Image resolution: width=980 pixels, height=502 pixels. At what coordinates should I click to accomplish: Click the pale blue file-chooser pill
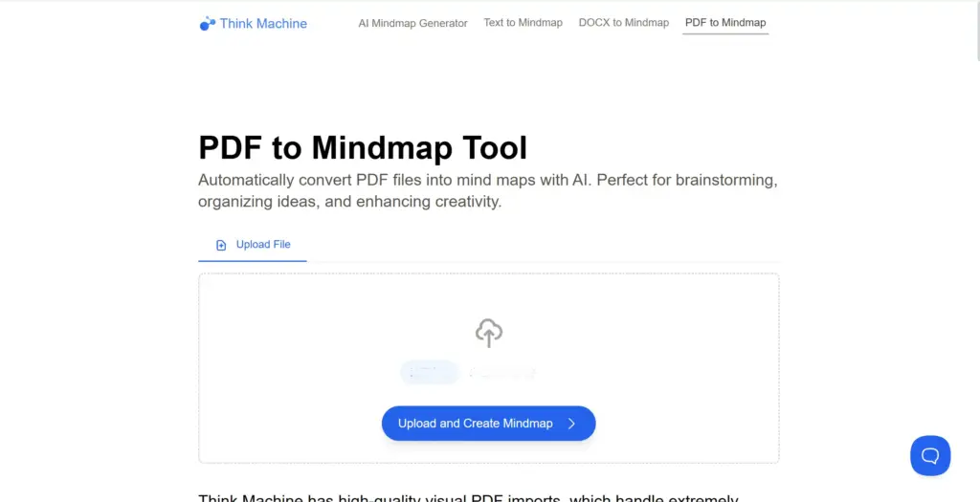(430, 373)
